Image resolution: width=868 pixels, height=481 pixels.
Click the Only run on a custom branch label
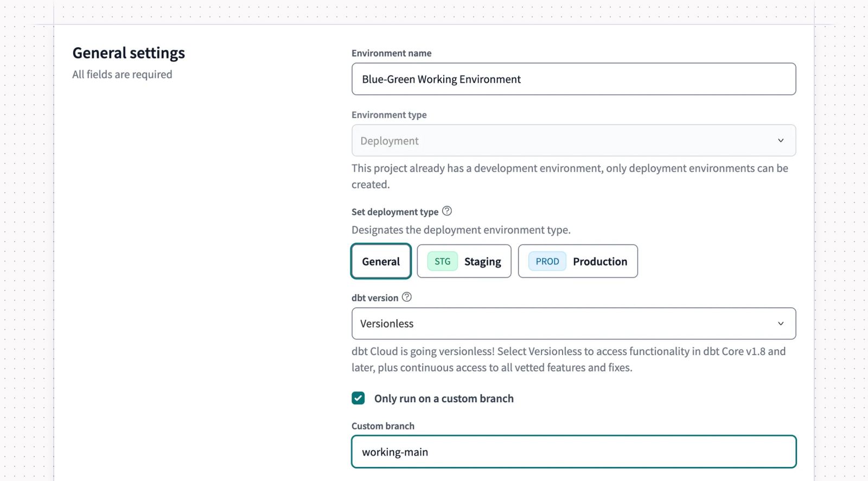coord(444,398)
